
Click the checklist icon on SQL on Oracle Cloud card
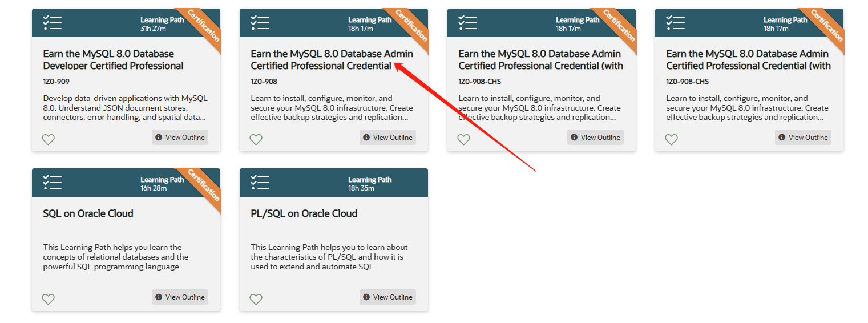(53, 183)
